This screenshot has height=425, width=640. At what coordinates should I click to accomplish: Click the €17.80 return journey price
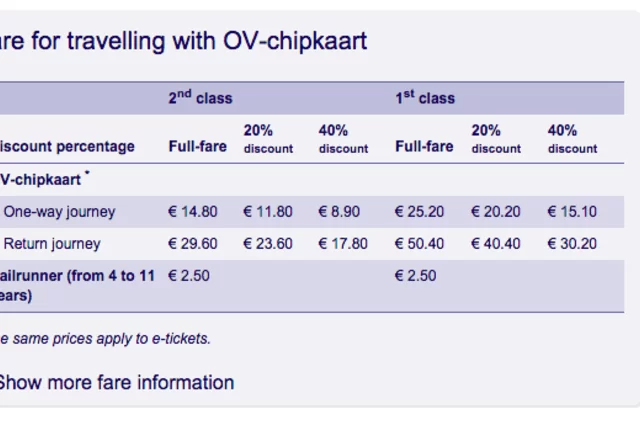[343, 244]
